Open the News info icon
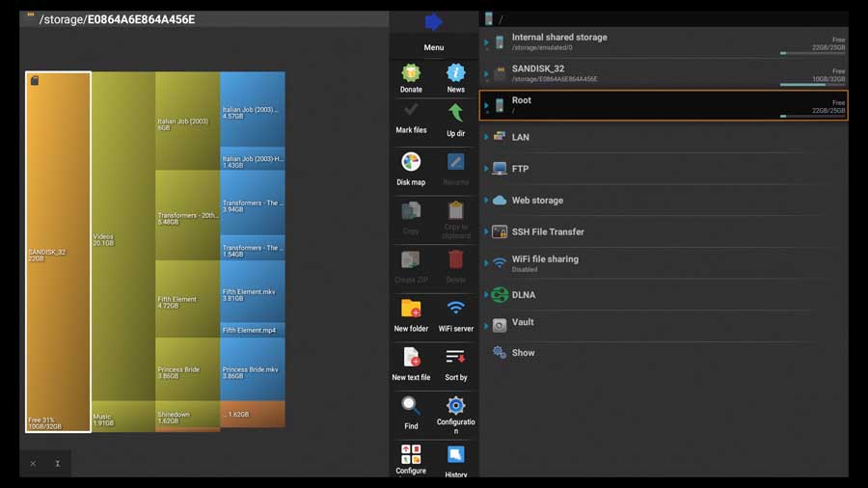868x488 pixels. pos(455,77)
